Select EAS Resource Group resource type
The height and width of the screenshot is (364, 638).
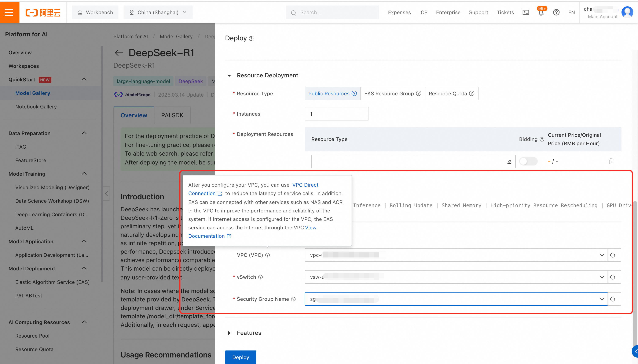tap(393, 93)
